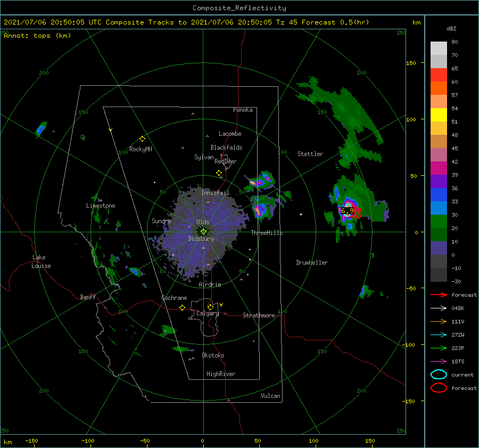Click the Strathmore town label
Image resolution: width=479 pixels, height=448 pixels.
259,315
